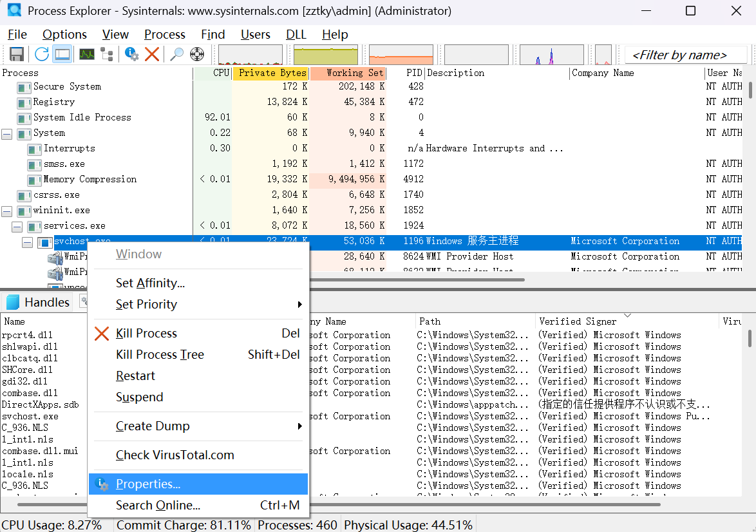This screenshot has width=756, height=532.
Task: Click the Properties toolbar icon with gear
Action: click(131, 54)
